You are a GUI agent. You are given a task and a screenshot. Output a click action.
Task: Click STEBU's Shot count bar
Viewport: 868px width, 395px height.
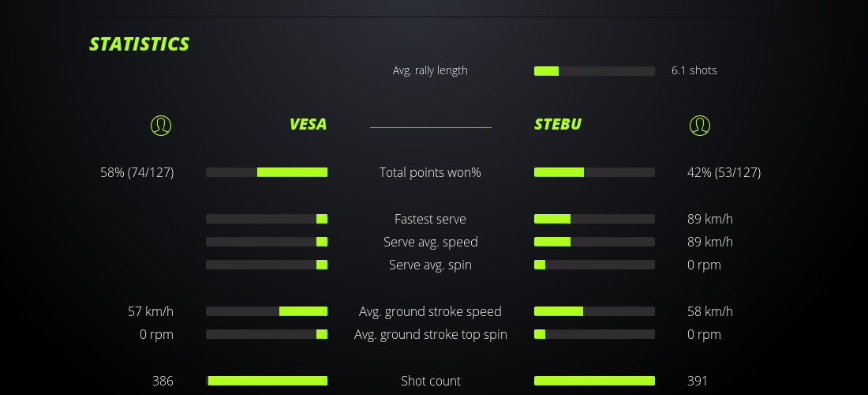tap(594, 381)
